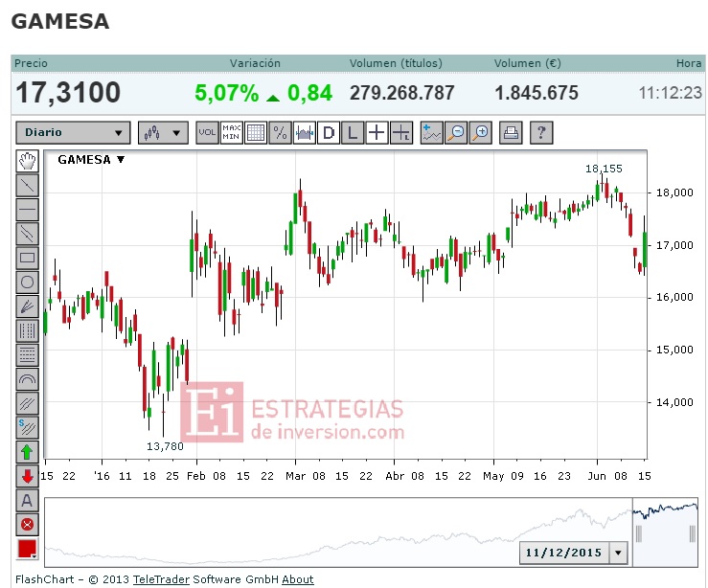Print the chart
708x588 pixels.
point(511,133)
